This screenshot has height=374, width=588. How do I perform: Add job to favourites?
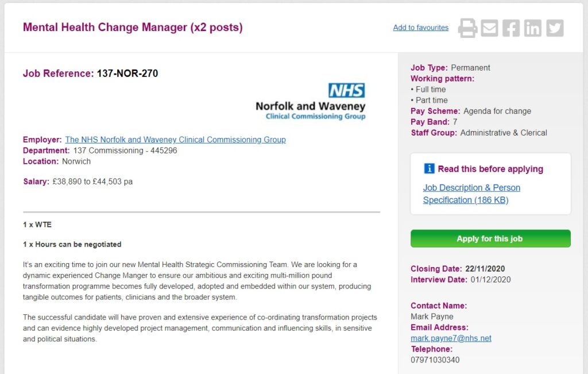pyautogui.click(x=421, y=28)
